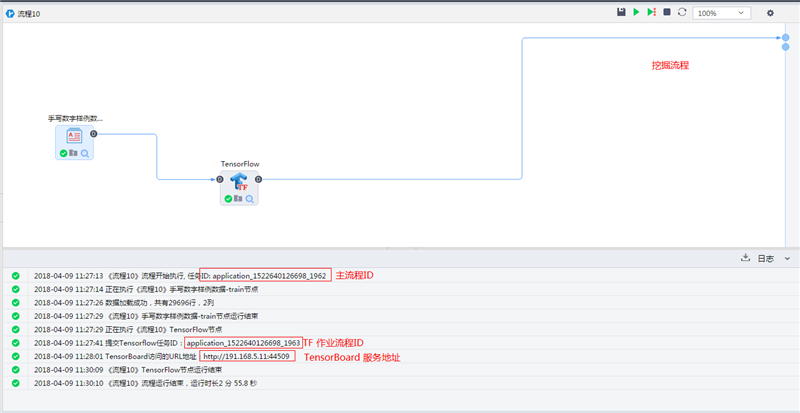Click the folder icon on the TensorFlow node
800x413 pixels.
click(239, 199)
